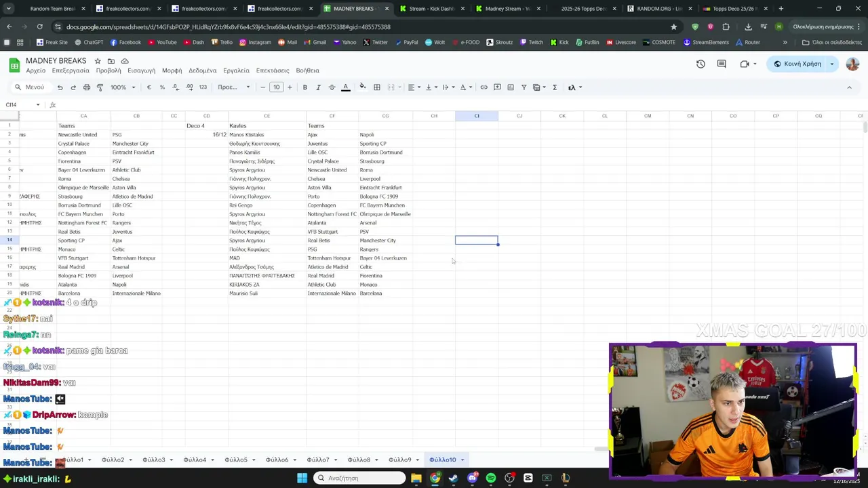
Task: Open Functions sigma menu
Action: click(x=555, y=87)
